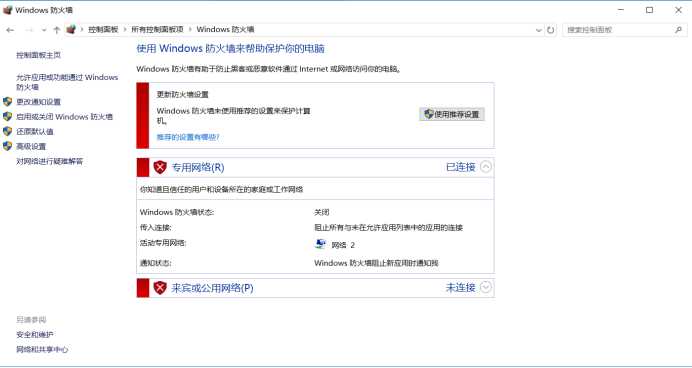The image size is (692, 368).
Task: Click red shield icon beside 来宾或公用网络(P)
Action: pos(160,288)
